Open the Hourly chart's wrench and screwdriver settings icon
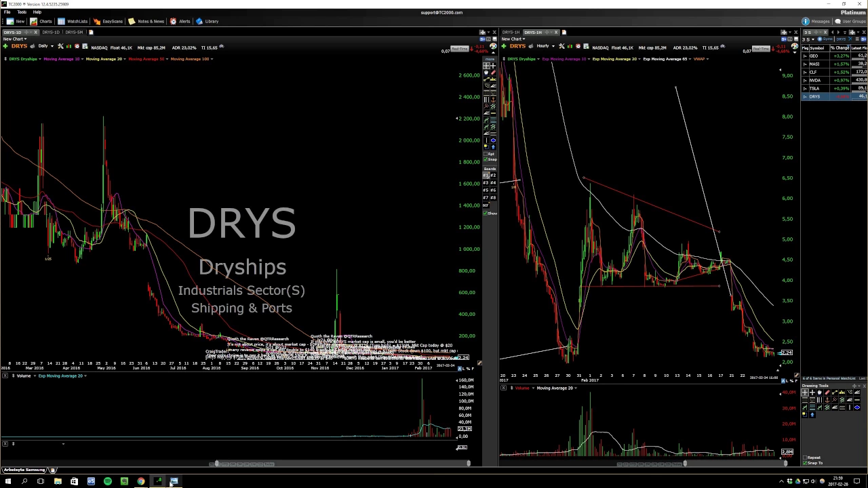Viewport: 868px width, 488px height. point(561,46)
